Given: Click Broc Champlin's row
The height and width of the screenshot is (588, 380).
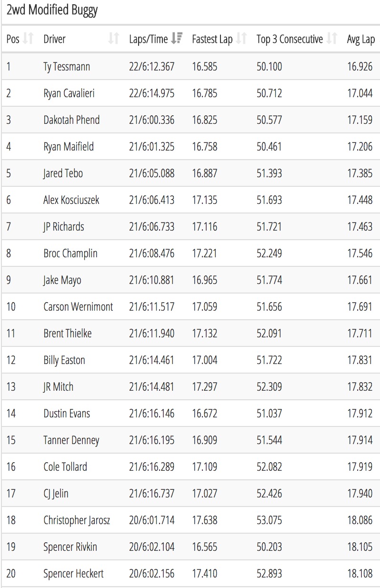Looking at the screenshot, I should point(190,253).
